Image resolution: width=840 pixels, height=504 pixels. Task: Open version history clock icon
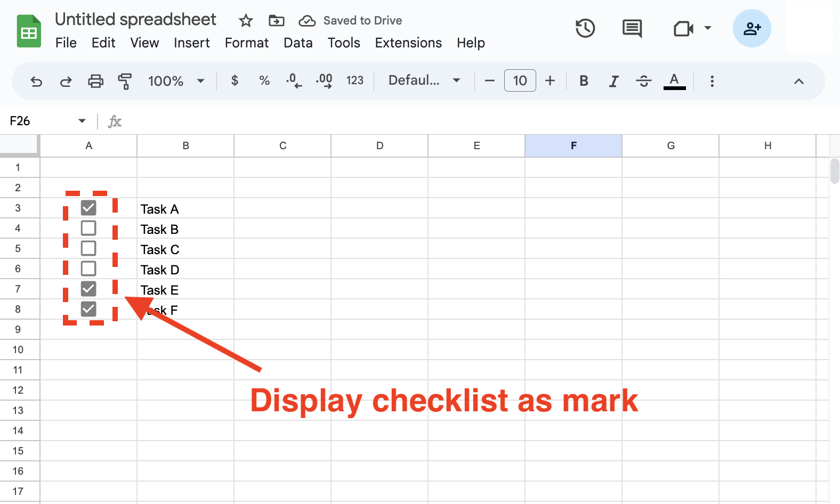coord(585,28)
